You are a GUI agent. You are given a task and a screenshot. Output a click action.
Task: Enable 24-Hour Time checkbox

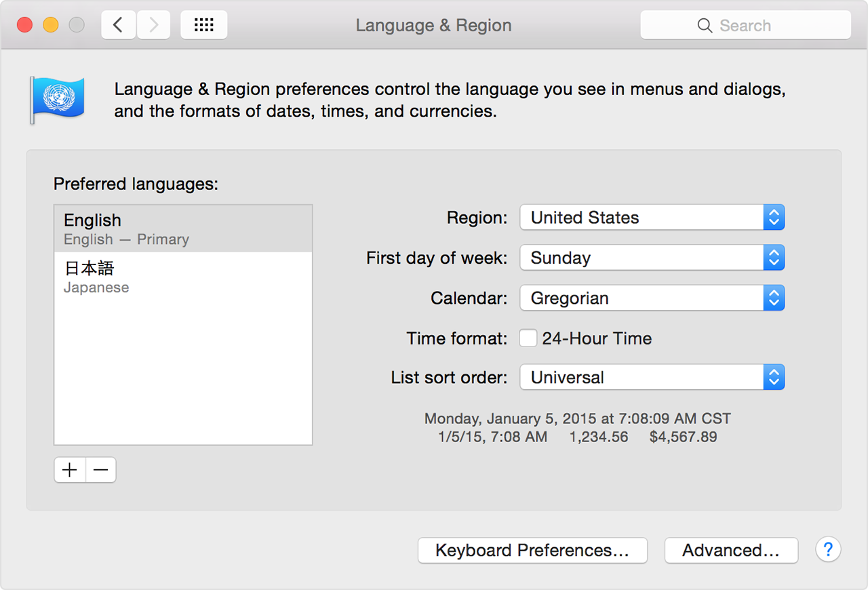click(528, 338)
